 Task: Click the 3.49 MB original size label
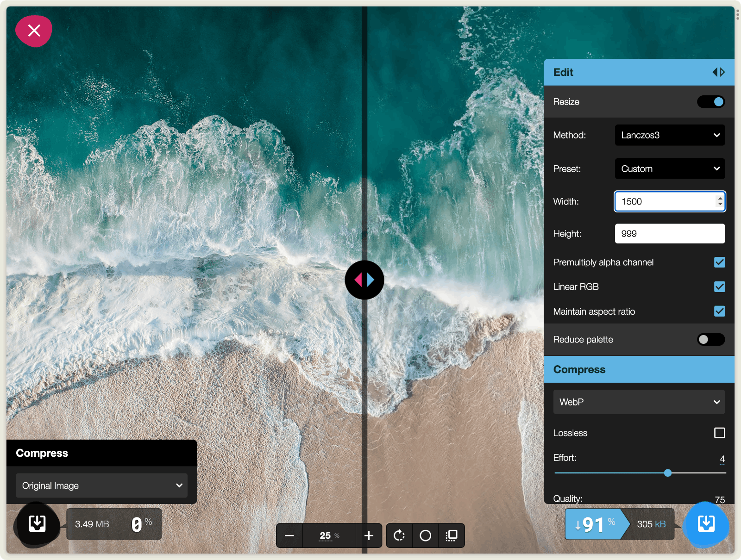[x=92, y=524]
